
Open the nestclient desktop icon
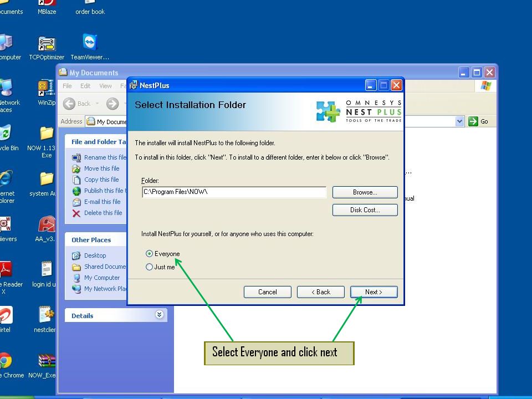(x=46, y=315)
